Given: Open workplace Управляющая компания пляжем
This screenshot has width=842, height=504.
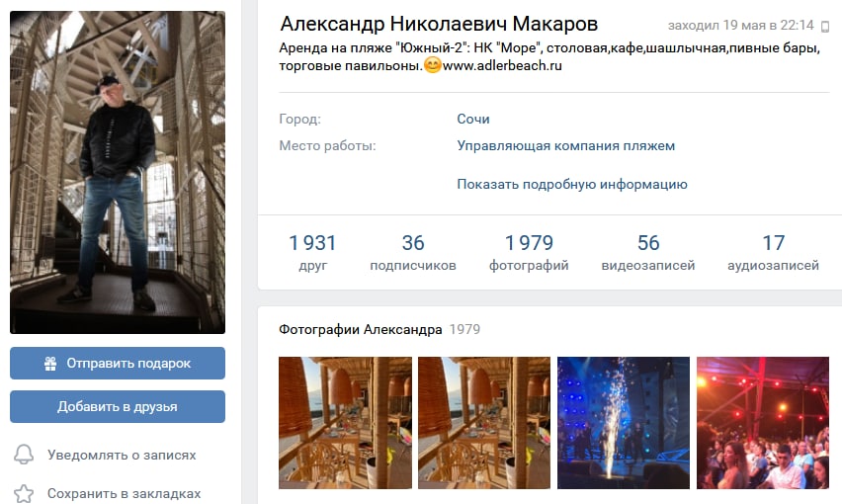Looking at the screenshot, I should click(x=566, y=146).
